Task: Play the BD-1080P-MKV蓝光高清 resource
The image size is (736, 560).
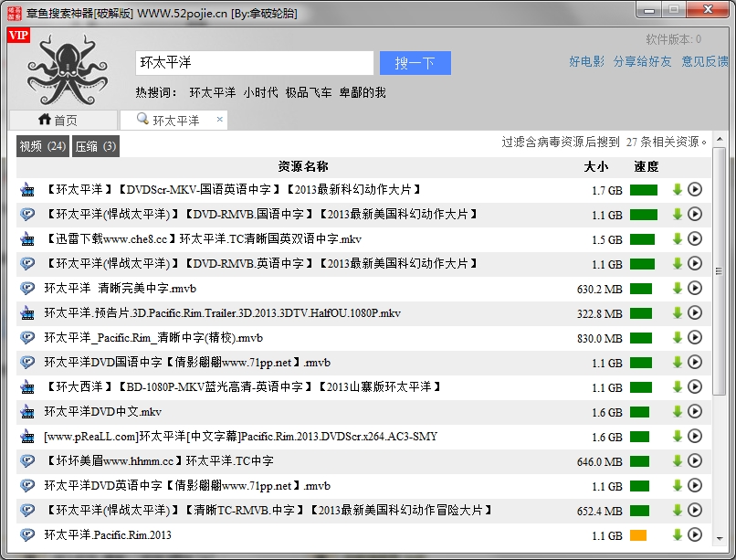Action: [x=695, y=386]
